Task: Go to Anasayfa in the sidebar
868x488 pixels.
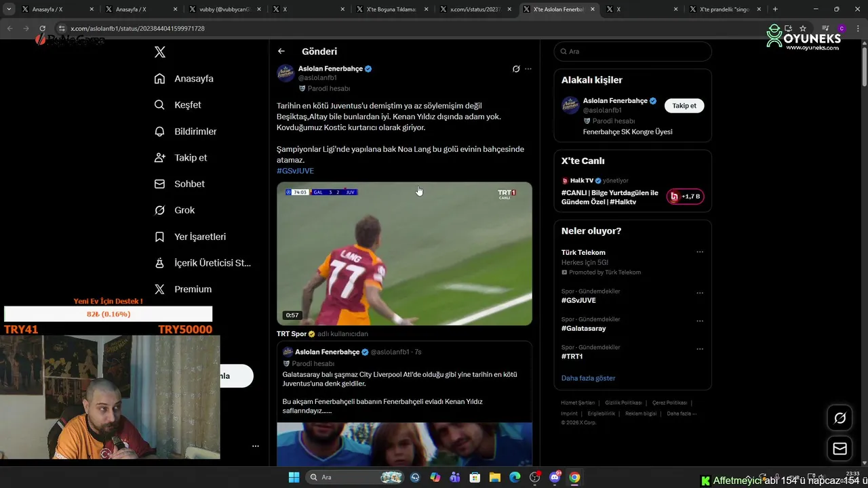Action: click(184, 79)
